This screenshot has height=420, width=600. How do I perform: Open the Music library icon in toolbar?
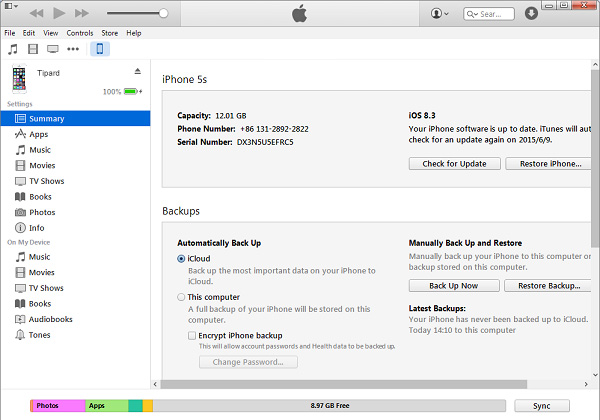pyautogui.click(x=13, y=49)
